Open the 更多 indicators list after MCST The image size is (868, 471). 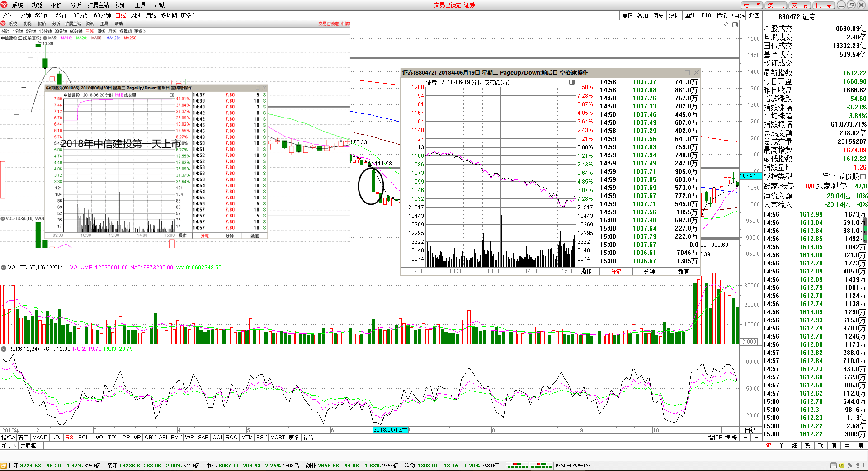[x=294, y=438]
